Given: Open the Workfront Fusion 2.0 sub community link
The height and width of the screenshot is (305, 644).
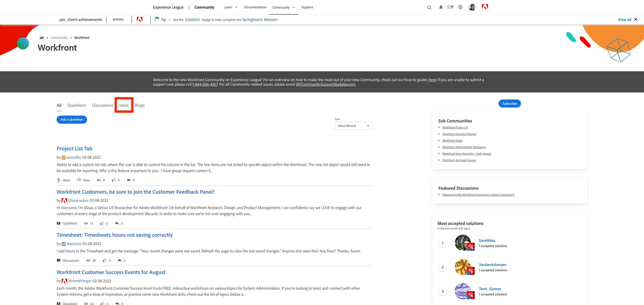Looking at the screenshot, I should 455,127.
